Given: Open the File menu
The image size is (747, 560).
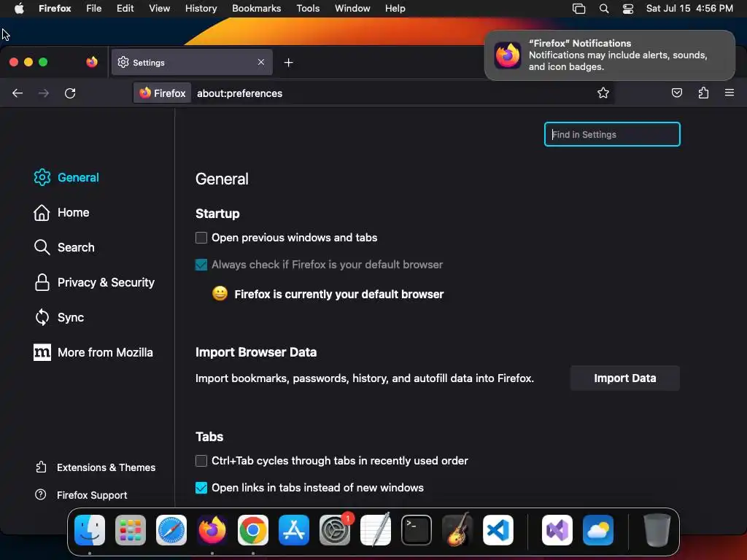Looking at the screenshot, I should tap(94, 9).
